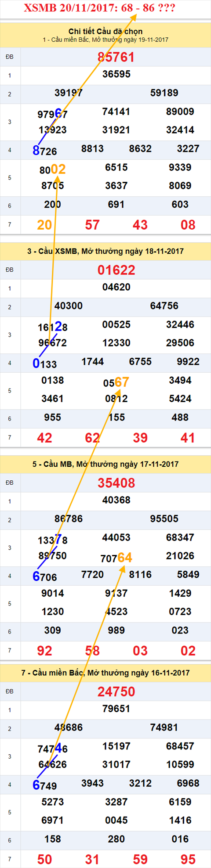Select fourth prize number 1744
211x868 pixels.
click(x=92, y=362)
